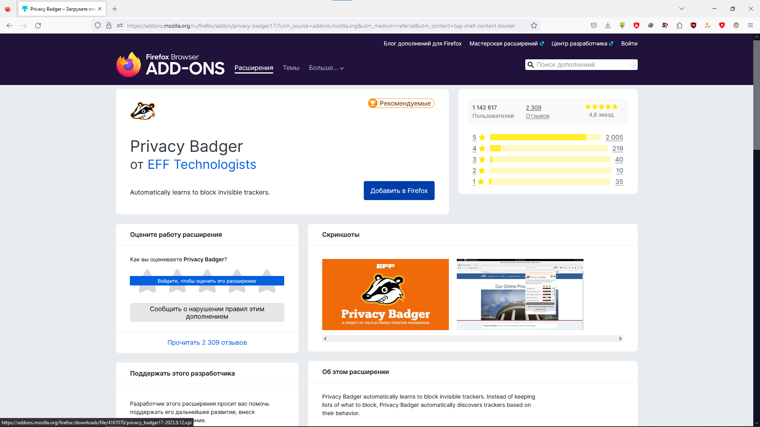
Task: Open the gray cube extension icon
Action: (650, 26)
